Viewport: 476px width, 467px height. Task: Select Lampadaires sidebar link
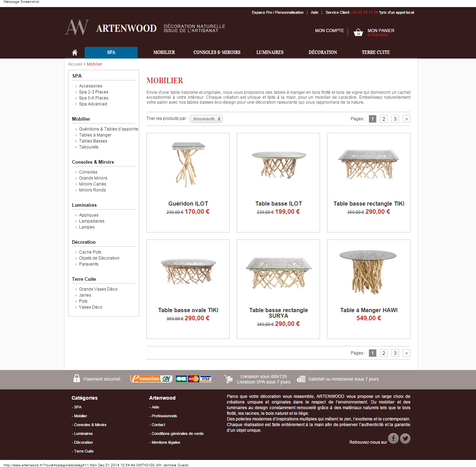[x=92, y=221]
